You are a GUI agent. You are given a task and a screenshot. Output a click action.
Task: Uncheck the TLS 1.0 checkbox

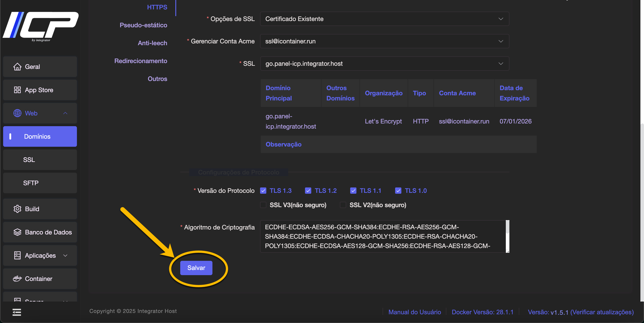398,191
